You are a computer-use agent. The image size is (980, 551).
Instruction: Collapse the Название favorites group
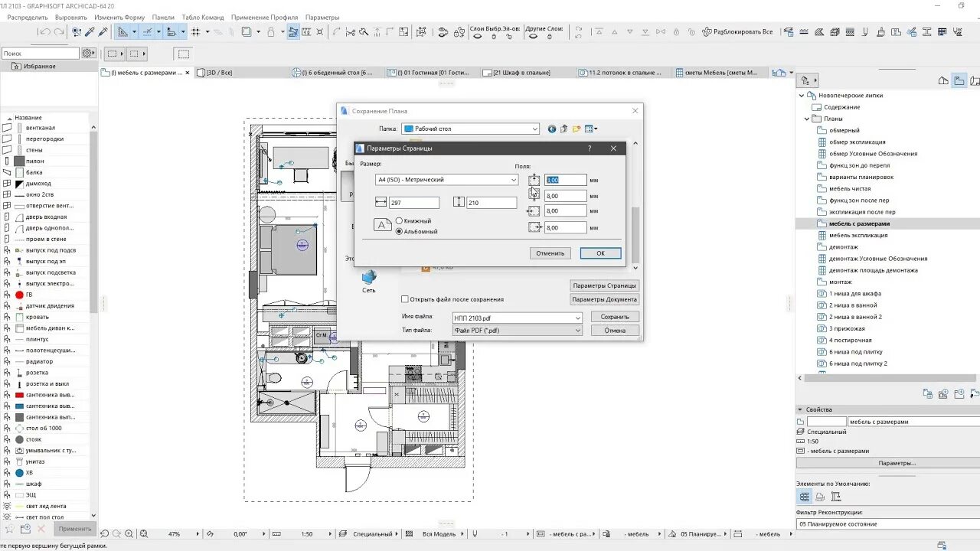coord(9,118)
